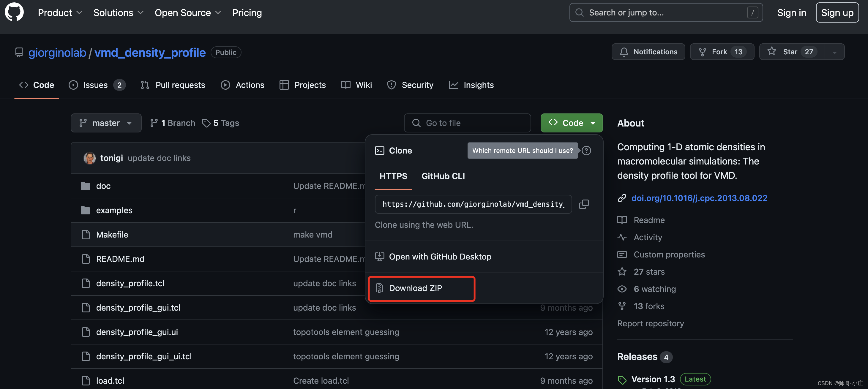Open the doi.org paper link
Image resolution: width=868 pixels, height=389 pixels.
(x=699, y=198)
